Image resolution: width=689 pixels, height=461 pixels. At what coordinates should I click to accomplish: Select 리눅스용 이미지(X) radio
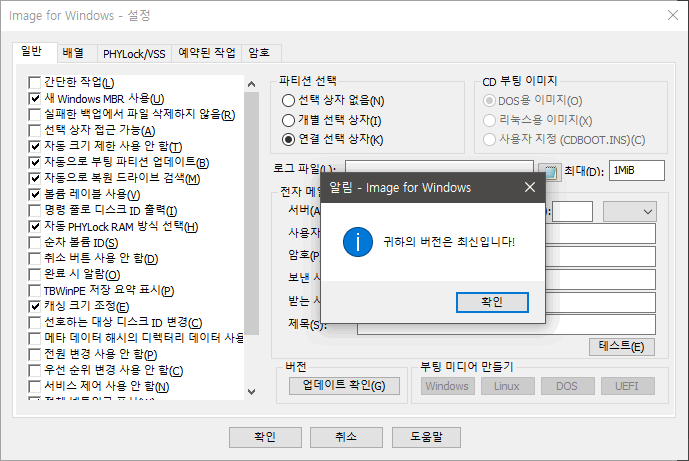489,120
